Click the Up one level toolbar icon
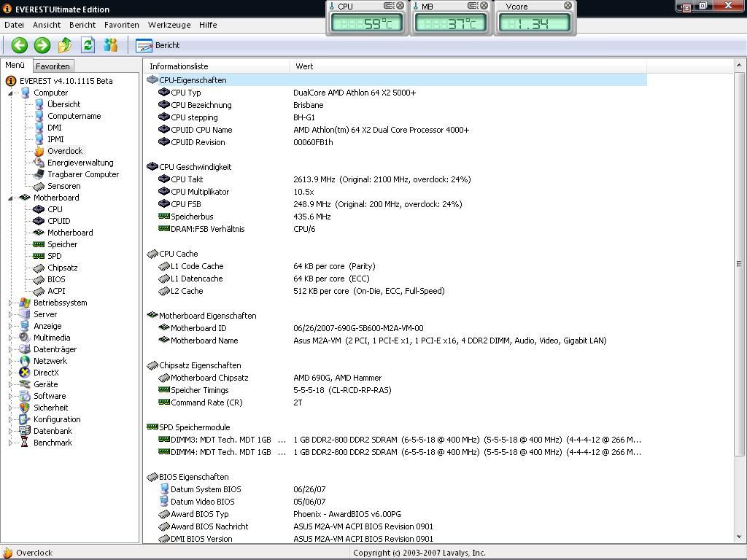The height and width of the screenshot is (560, 747). 65,45
